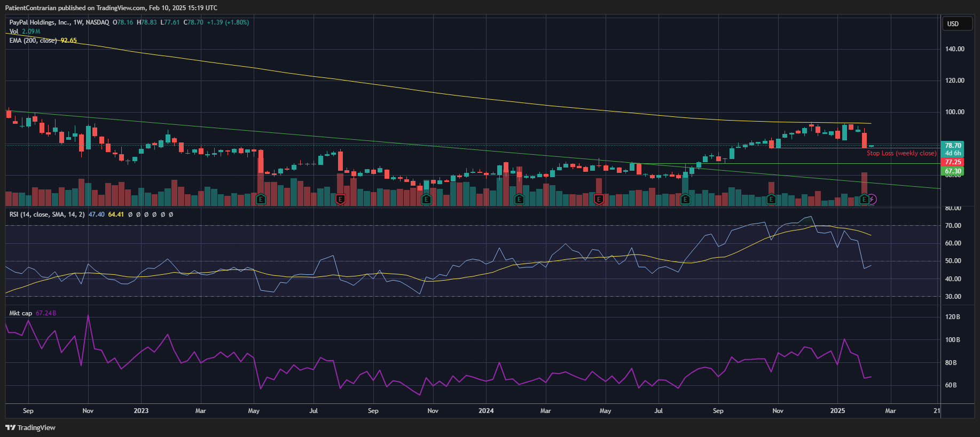Viewport: 980px width, 437px height.
Task: Click the open price O78.16 in header
Action: 123,22
